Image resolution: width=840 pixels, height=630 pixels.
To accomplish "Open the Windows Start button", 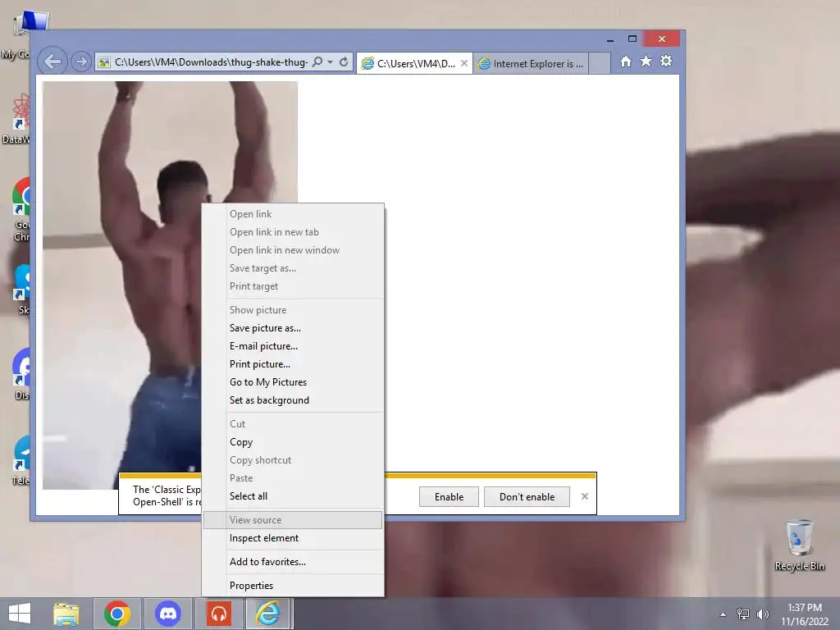I will 20,614.
